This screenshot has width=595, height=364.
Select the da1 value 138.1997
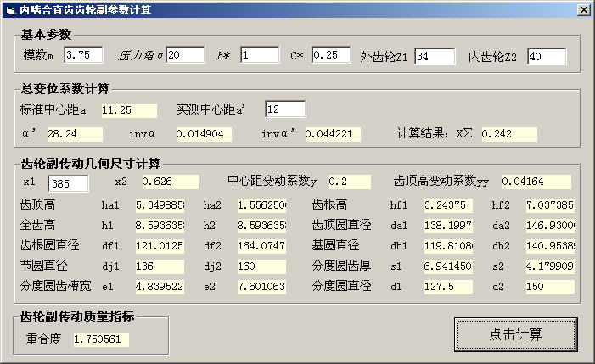pyautogui.click(x=448, y=226)
